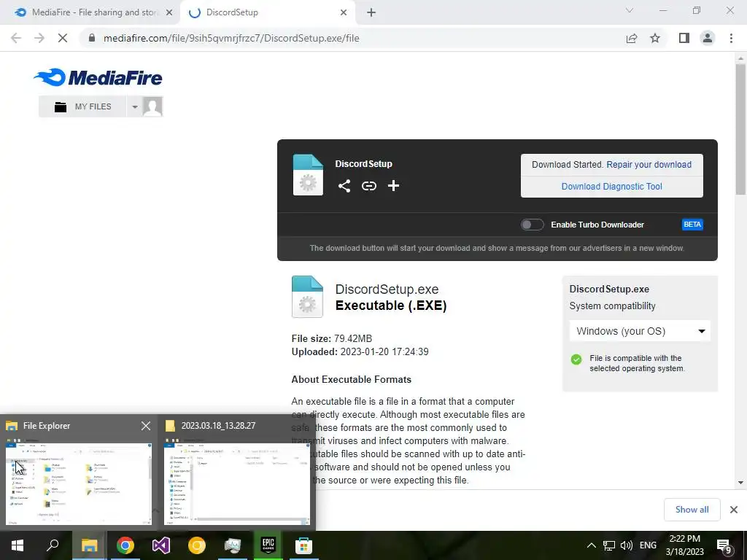Click Google Chrome icon in the taskbar
Viewport: 747px width, 560px height.
(125, 545)
